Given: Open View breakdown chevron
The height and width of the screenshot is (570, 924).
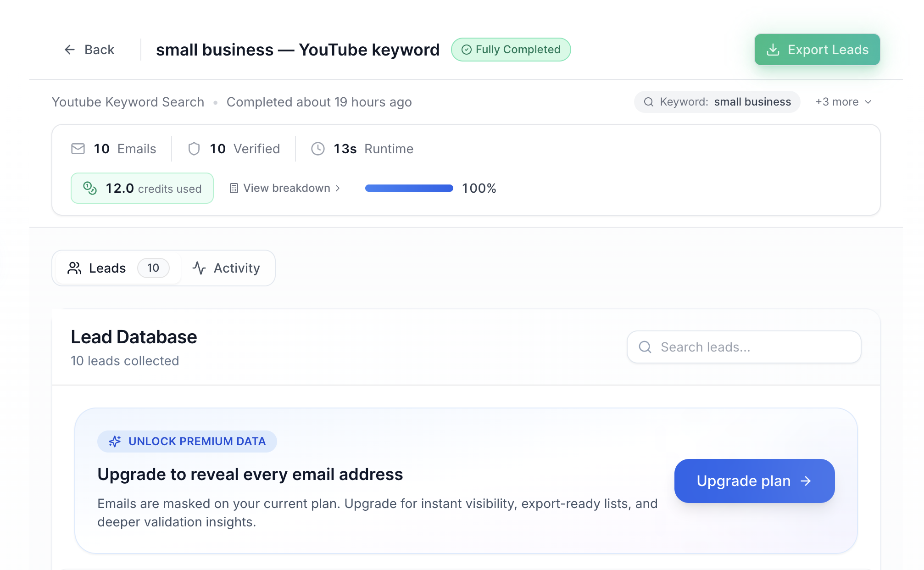Looking at the screenshot, I should [x=338, y=188].
